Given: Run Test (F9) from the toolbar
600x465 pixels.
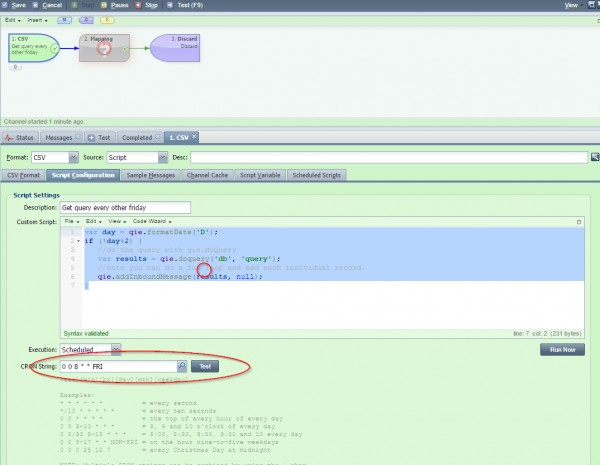Looking at the screenshot, I should pyautogui.click(x=185, y=5).
